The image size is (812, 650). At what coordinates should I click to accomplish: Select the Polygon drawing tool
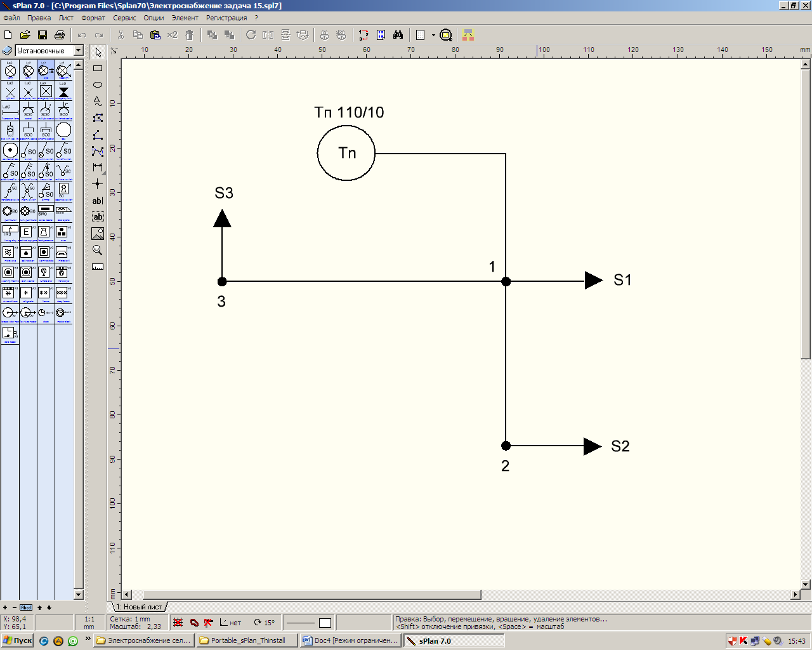pyautogui.click(x=98, y=117)
